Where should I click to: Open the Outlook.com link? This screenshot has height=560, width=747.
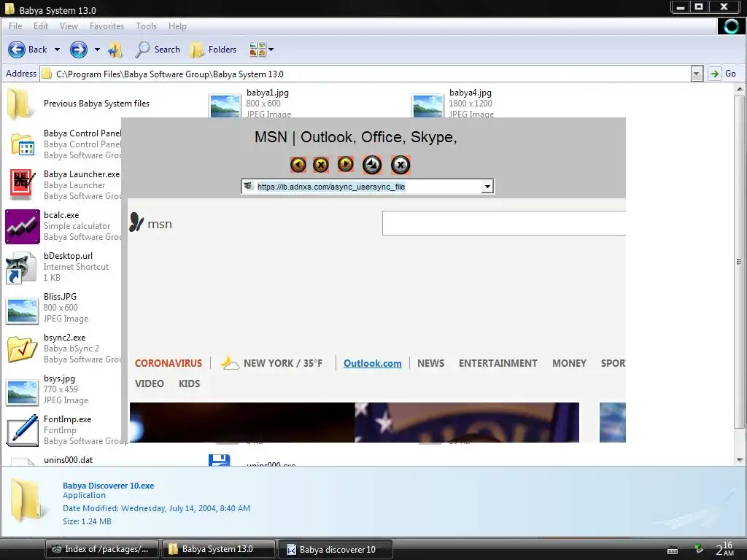373,363
